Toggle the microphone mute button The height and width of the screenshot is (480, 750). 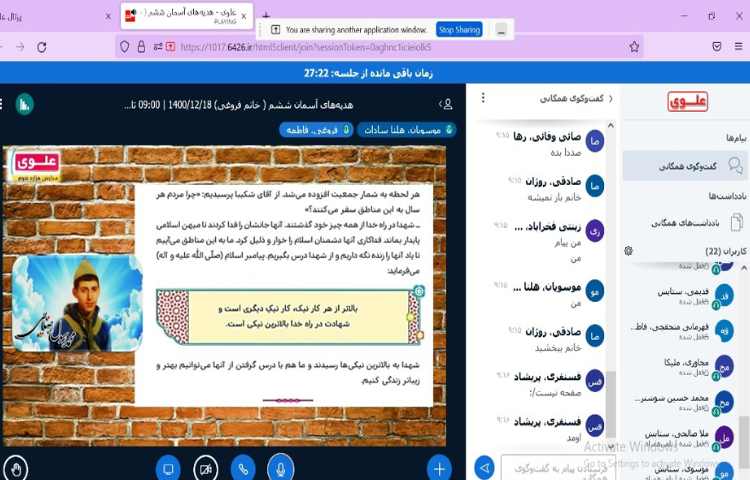[x=281, y=469]
